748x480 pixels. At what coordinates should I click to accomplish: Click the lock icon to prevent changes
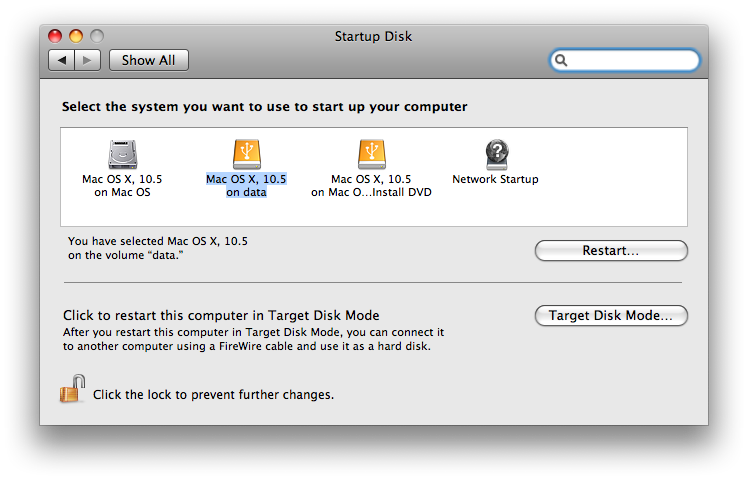pyautogui.click(x=71, y=390)
